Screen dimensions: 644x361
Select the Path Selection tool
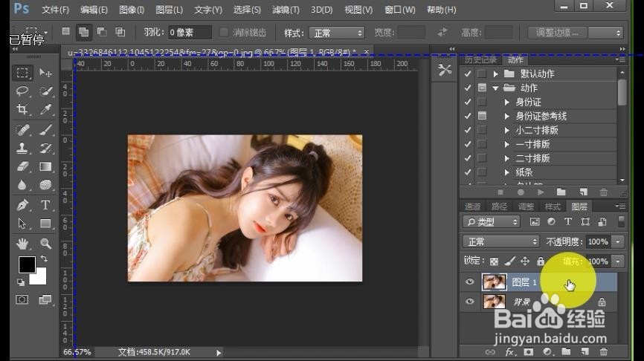point(22,224)
